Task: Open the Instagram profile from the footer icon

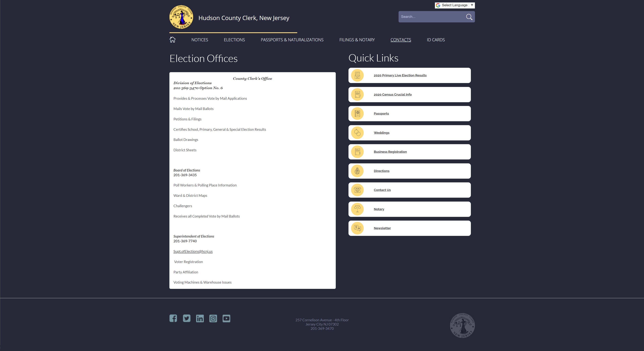Action: click(x=213, y=318)
